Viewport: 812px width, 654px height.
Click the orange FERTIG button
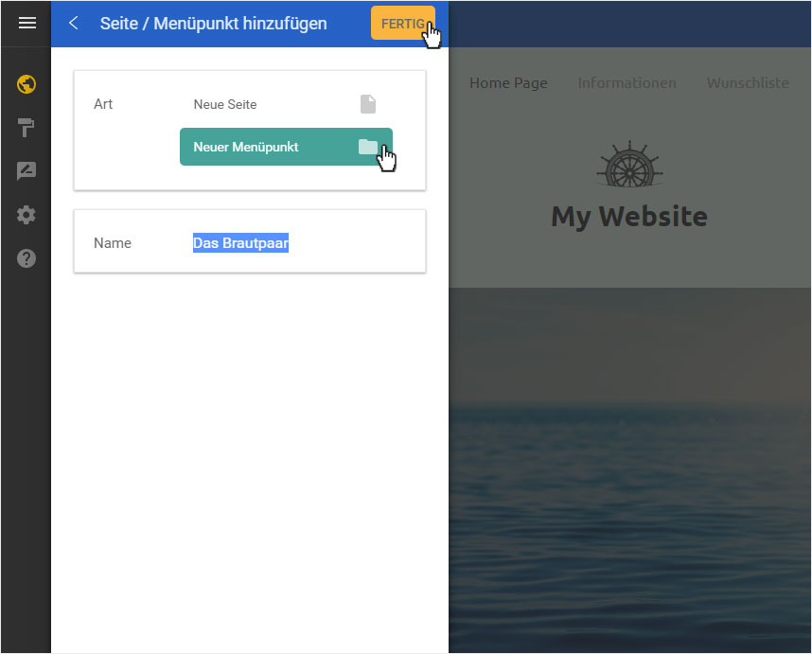(403, 24)
